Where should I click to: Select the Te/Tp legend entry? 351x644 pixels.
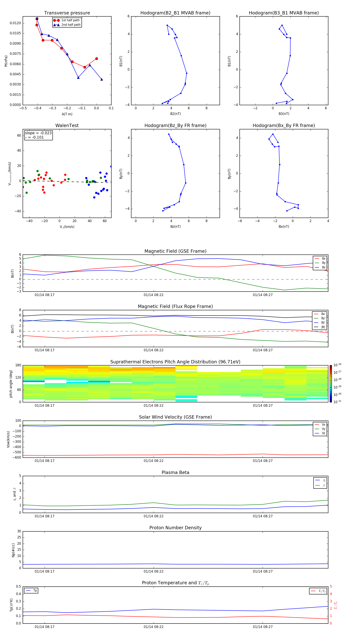318,591
